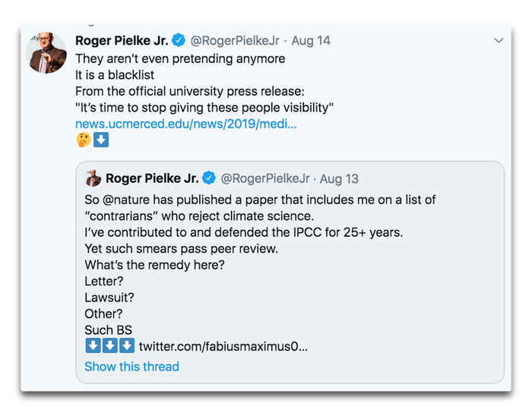532x416 pixels.
Task: Click the down arrow emoji below the ucmerced link
Action: pyautogui.click(x=101, y=140)
